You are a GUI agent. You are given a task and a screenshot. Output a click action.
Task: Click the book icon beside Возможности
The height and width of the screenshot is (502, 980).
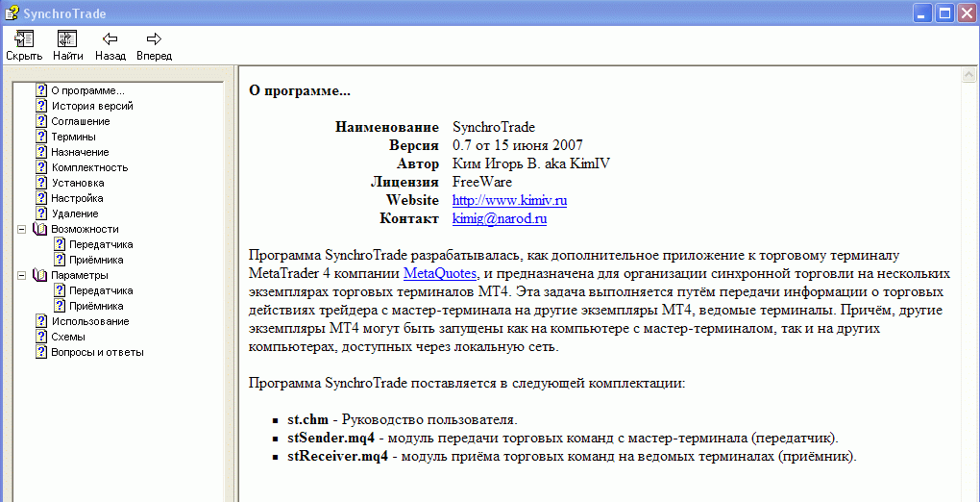40,229
